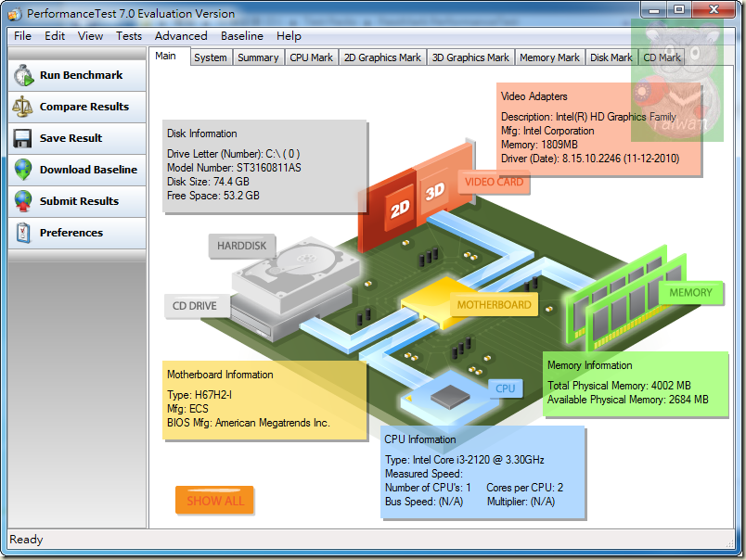
Task: Click the yellow MOTHERBOARD label
Action: point(494,305)
